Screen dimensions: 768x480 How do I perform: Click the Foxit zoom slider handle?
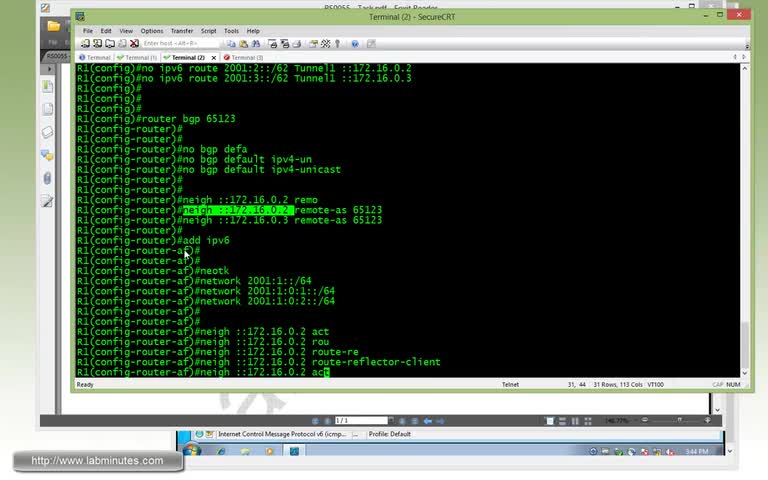pyautogui.click(x=679, y=420)
